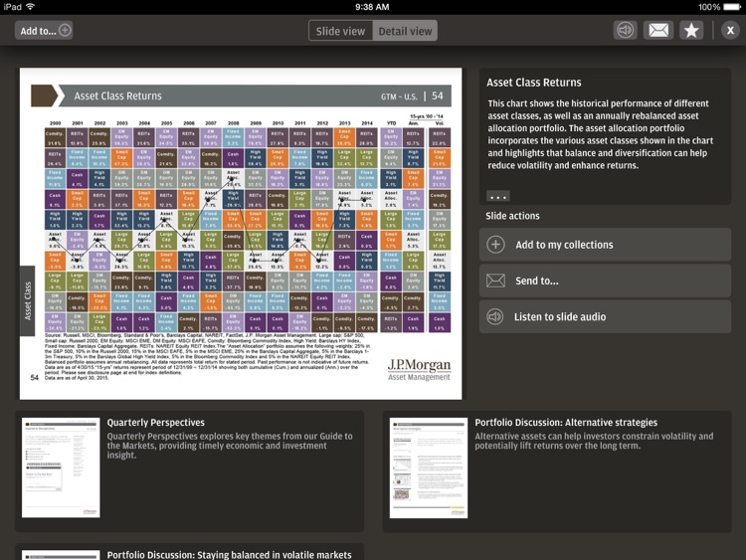Tap the 9:38 AM clock in status bar
The image size is (746, 560).
[x=372, y=7]
